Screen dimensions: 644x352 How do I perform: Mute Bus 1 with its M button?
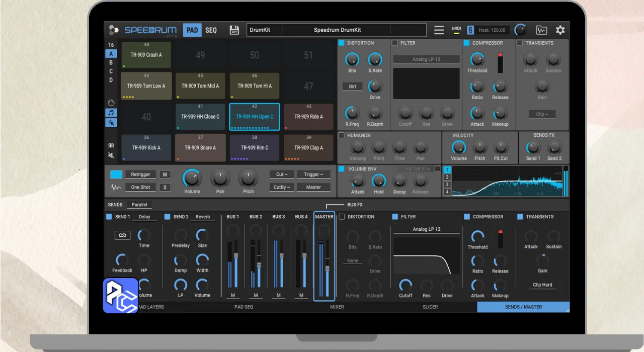click(x=232, y=295)
